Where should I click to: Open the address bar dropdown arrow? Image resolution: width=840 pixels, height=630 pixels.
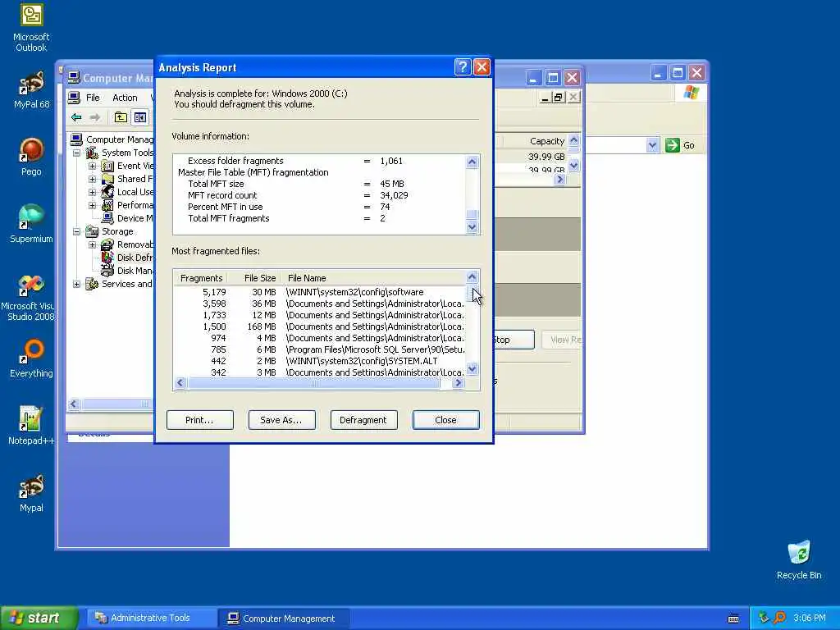point(652,145)
